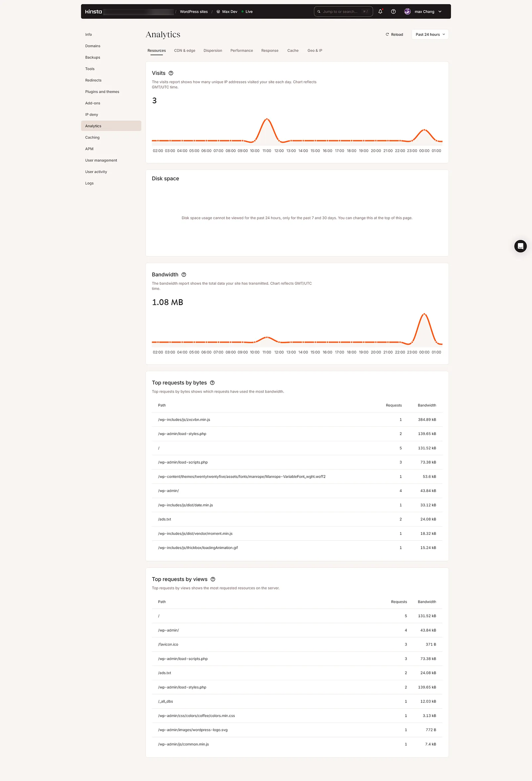Open User activity in the sidebar
Screen dimensions: 532x781
tap(111, 171)
